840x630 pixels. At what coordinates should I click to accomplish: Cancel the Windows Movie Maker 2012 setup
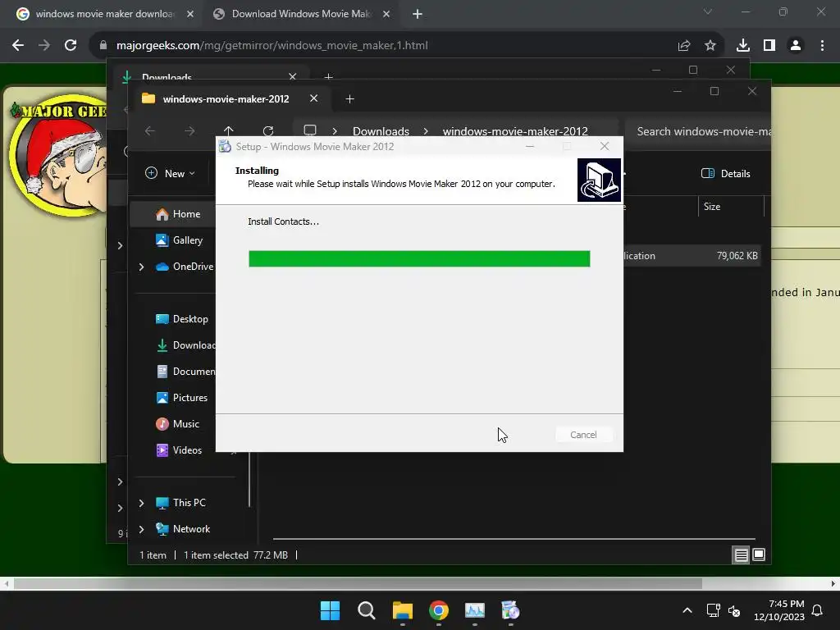coord(583,435)
